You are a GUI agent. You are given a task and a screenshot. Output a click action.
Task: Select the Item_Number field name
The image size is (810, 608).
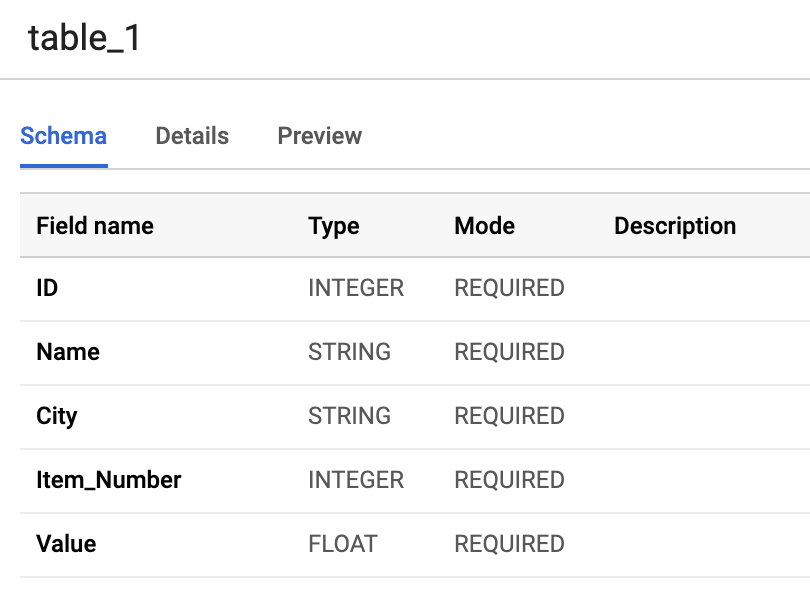point(108,480)
